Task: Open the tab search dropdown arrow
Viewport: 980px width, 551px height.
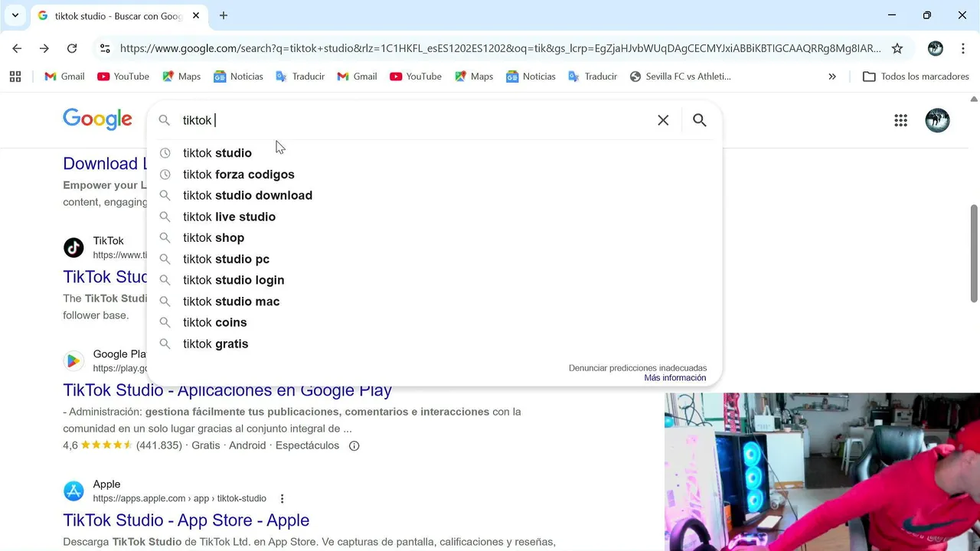Action: [15, 15]
